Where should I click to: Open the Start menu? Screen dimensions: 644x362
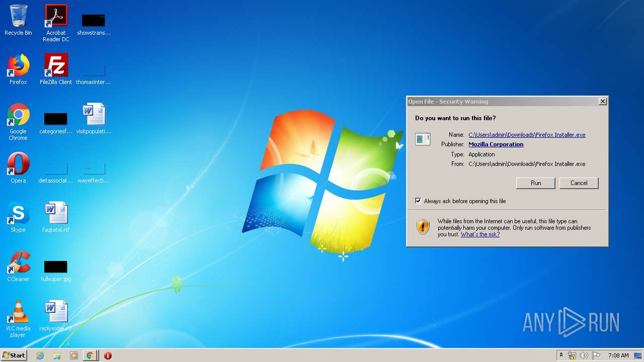(x=14, y=355)
